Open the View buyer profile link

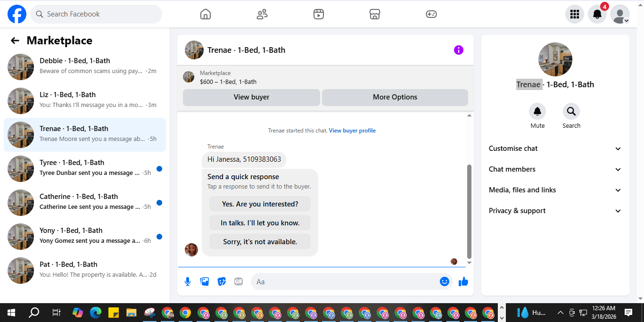352,131
